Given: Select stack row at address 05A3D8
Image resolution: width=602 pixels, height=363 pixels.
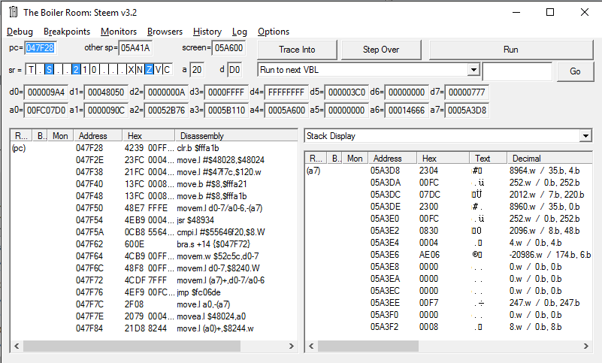Looking at the screenshot, I should pyautogui.click(x=448, y=171).
